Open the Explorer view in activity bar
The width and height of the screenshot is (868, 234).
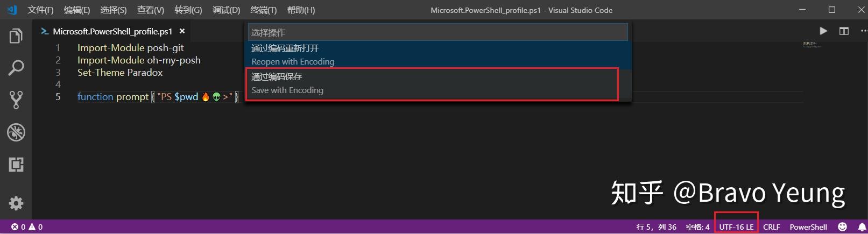[x=16, y=36]
